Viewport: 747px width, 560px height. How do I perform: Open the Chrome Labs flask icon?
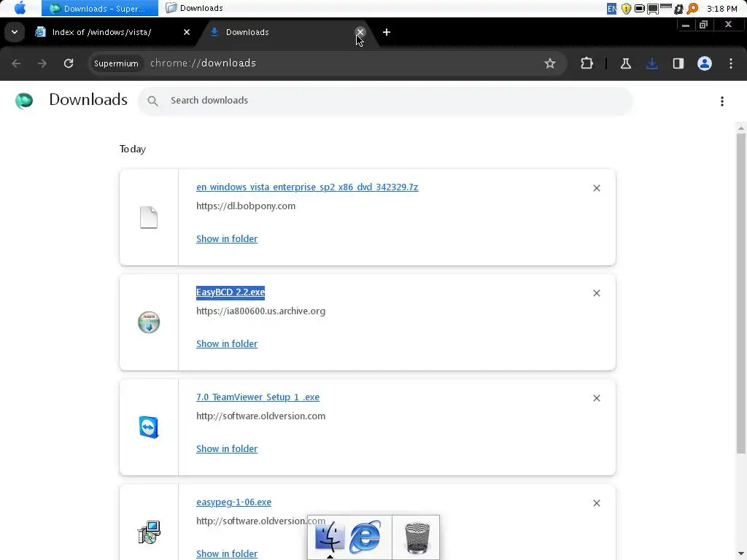coord(625,63)
